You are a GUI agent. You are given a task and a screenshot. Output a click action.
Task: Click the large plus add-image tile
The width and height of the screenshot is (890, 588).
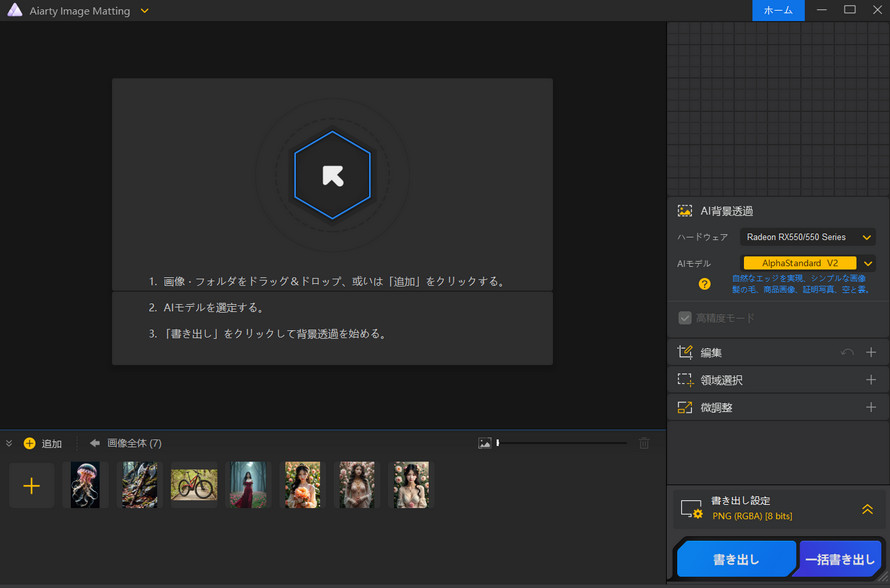tap(32, 486)
